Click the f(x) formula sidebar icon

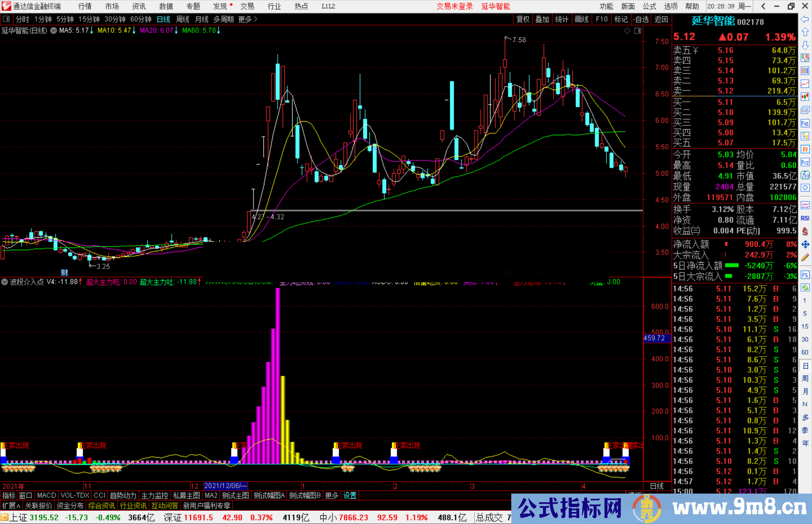[805, 175]
